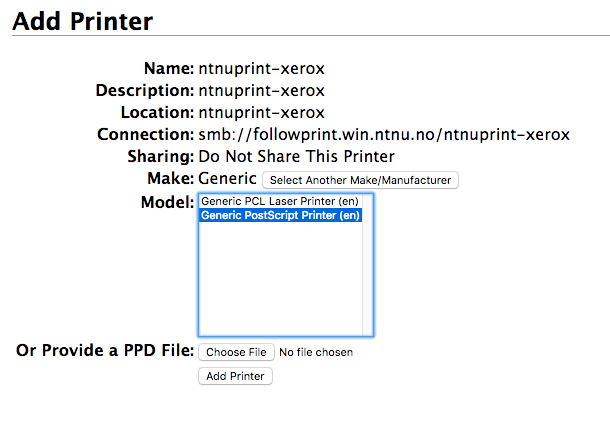This screenshot has height=432, width=610.
Task: Click the Generic make value text
Action: click(227, 179)
